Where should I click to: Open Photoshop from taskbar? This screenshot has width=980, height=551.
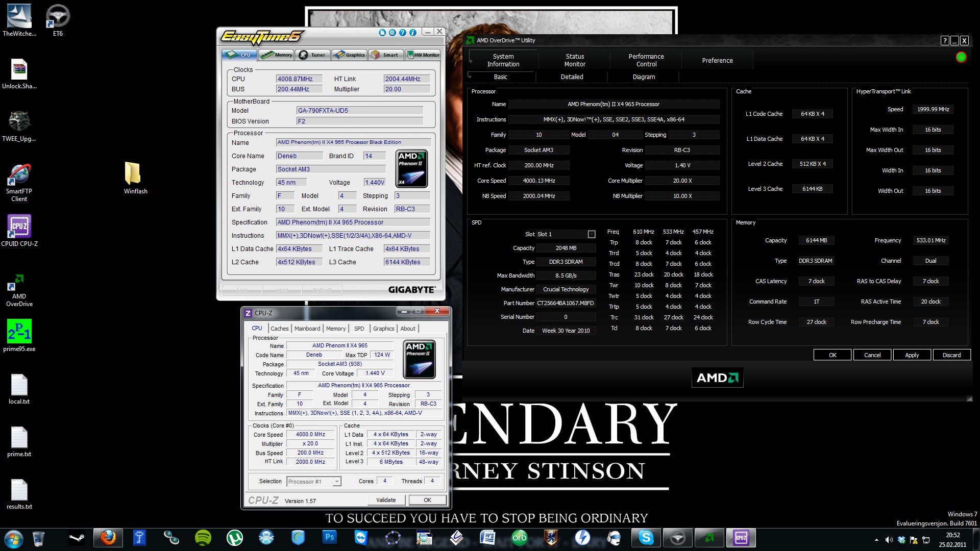330,538
